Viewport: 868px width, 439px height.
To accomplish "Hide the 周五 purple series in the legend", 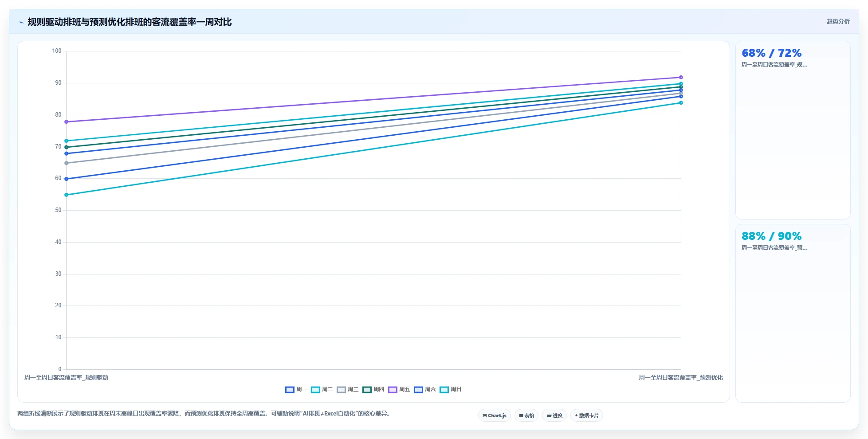I will coord(399,389).
